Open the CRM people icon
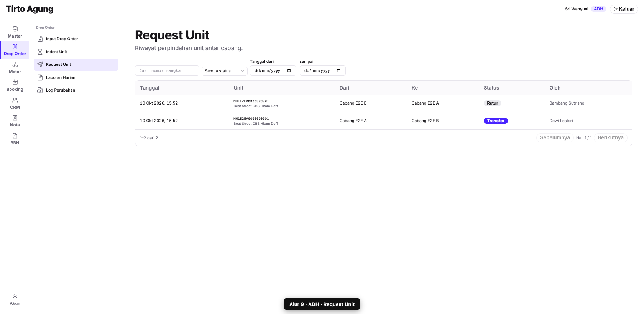 tap(15, 100)
